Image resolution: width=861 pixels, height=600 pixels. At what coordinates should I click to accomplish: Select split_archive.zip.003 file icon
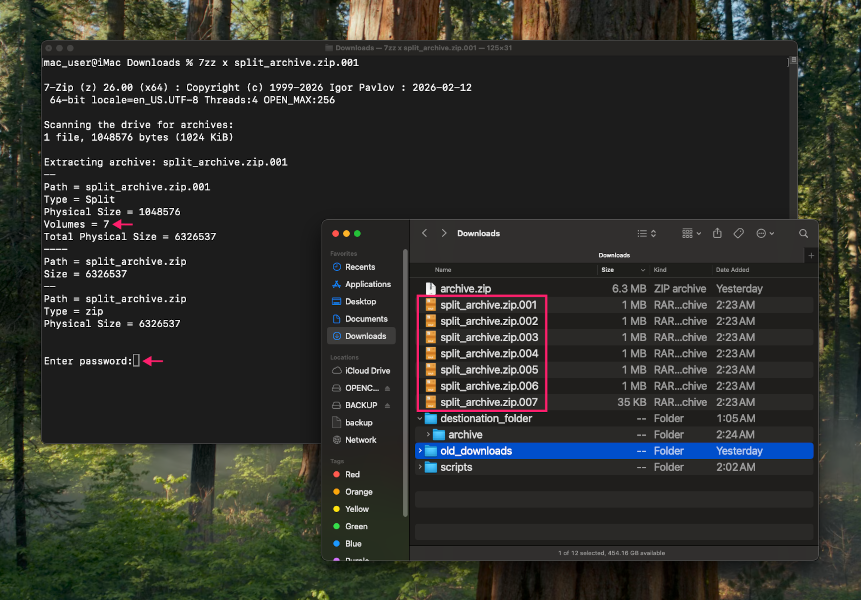coord(430,337)
